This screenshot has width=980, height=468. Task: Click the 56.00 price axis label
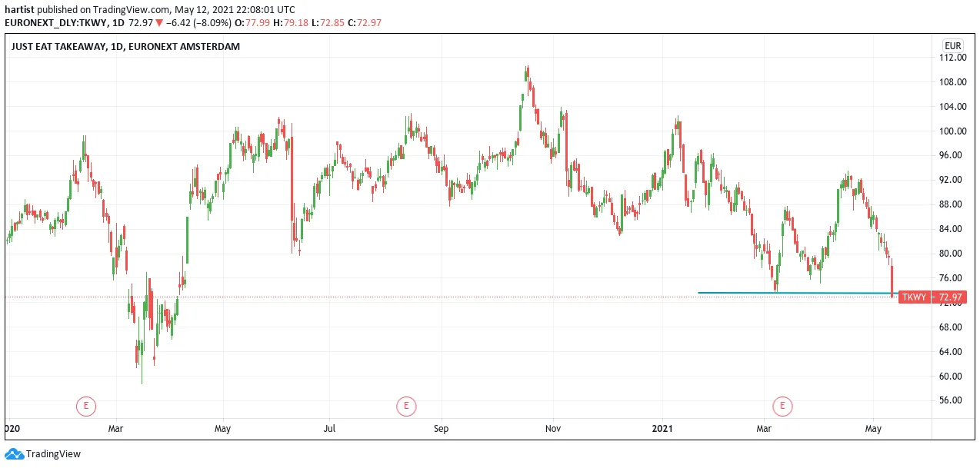pyautogui.click(x=952, y=400)
